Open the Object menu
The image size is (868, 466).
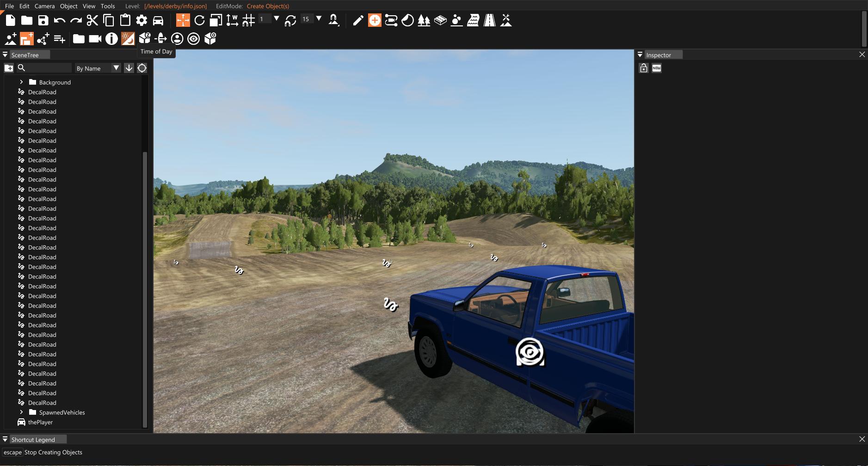coord(68,6)
